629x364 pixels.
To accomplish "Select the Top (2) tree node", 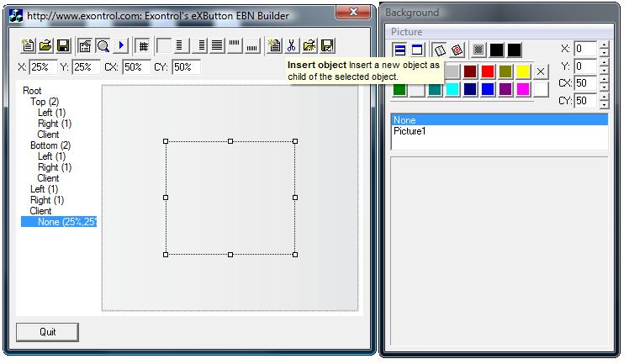I will [x=45, y=102].
